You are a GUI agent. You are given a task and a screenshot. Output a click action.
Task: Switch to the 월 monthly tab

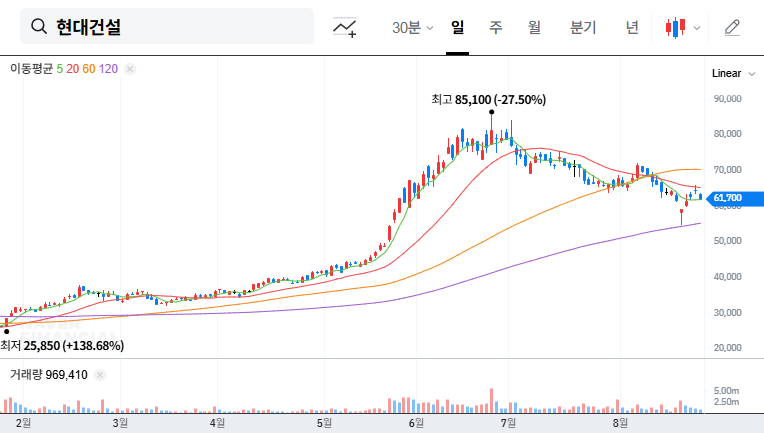tap(535, 27)
